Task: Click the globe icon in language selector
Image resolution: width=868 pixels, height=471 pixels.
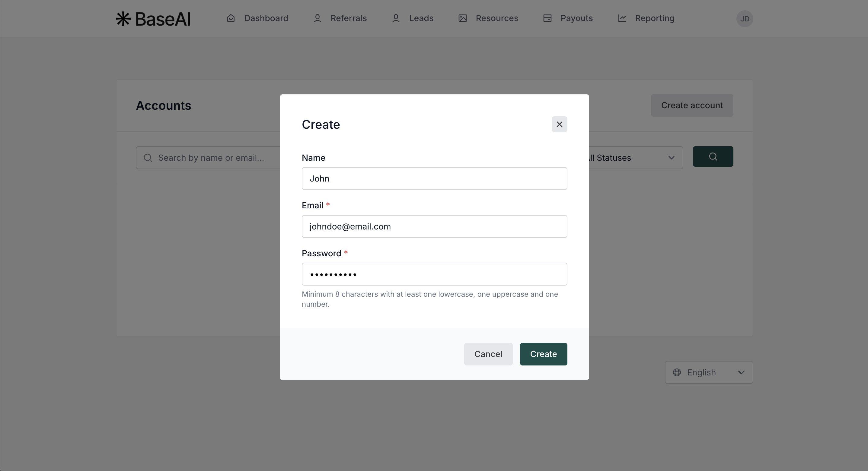Action: [677, 372]
